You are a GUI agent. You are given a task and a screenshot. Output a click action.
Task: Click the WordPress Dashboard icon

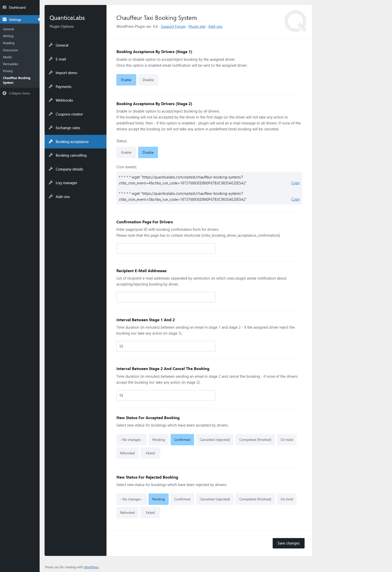(4, 7)
